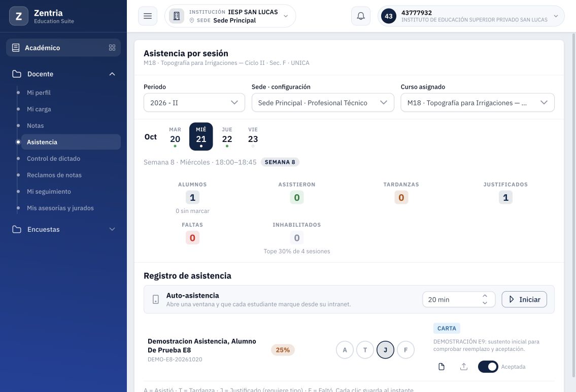Image resolution: width=576 pixels, height=392 pixels.
Task: Open Reclamos de notas
Action: (x=54, y=175)
